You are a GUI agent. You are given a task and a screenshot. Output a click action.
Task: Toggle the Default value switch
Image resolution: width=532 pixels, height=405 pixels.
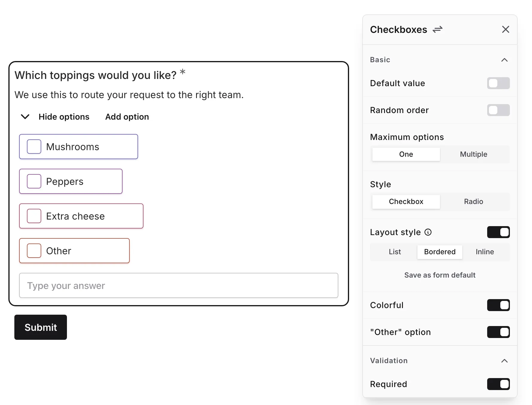click(498, 83)
